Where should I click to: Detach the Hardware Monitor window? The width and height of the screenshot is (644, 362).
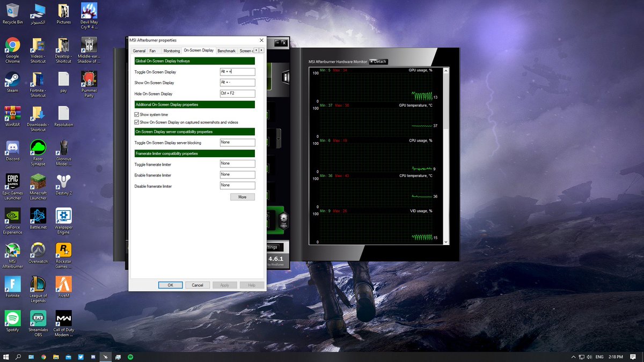tap(378, 62)
